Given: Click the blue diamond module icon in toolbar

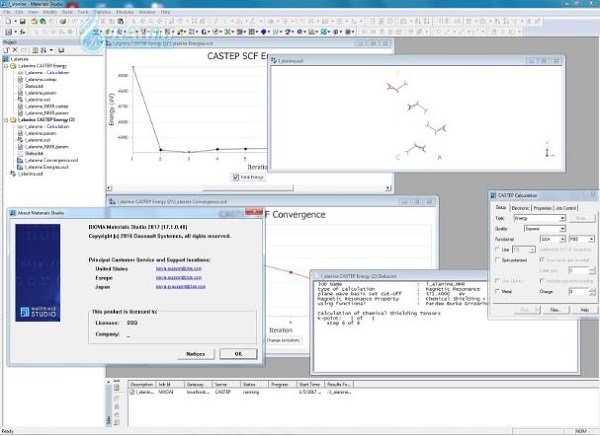Looking at the screenshot, I should tap(263, 32).
